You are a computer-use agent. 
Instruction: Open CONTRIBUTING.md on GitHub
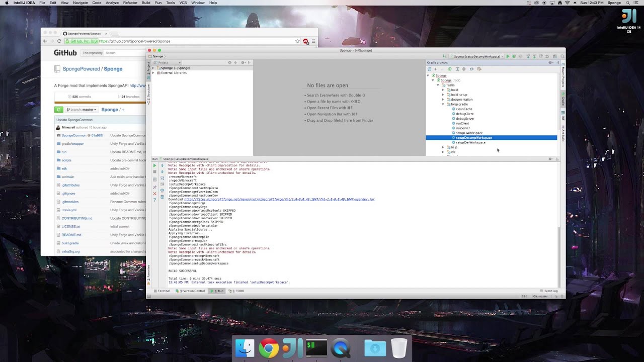tap(77, 218)
